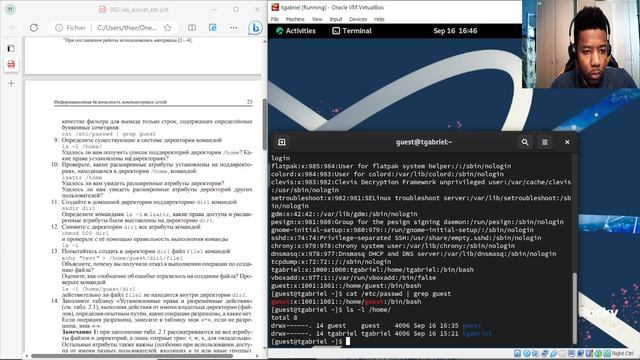The image size is (640, 360).
Task: Open the Devices menu in VirtualBox
Action: [358, 19]
